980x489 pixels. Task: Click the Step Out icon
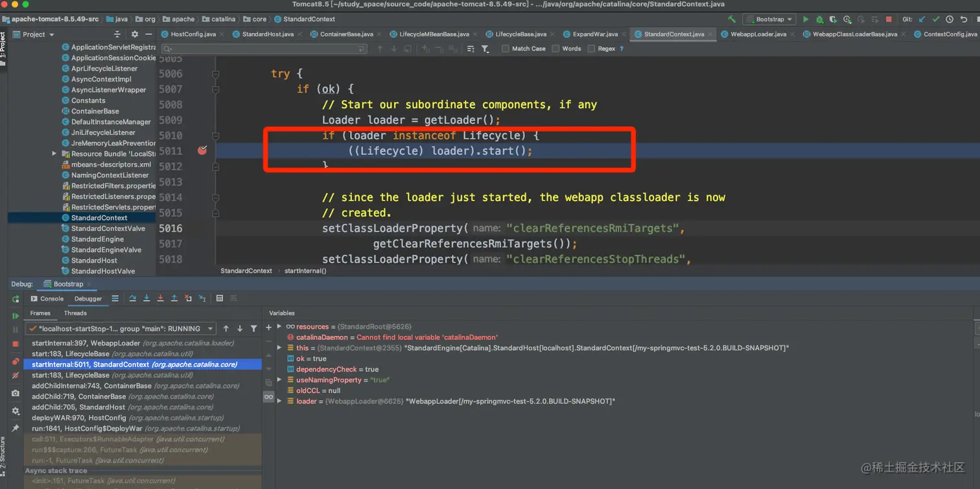click(174, 298)
